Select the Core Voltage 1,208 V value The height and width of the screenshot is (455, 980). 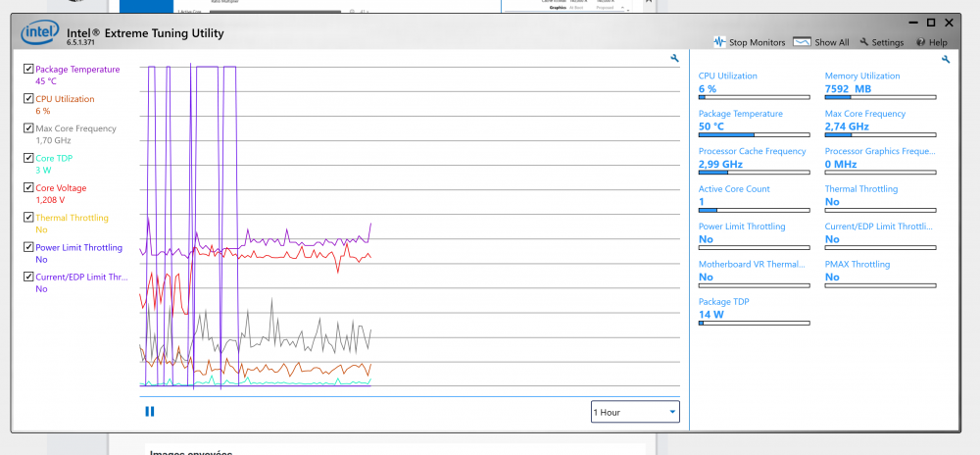point(50,200)
